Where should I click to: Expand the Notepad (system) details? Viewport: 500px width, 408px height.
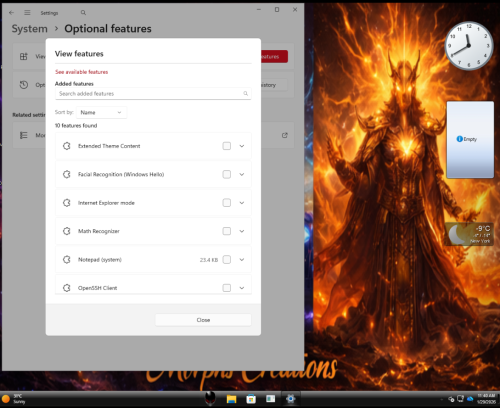(x=242, y=259)
